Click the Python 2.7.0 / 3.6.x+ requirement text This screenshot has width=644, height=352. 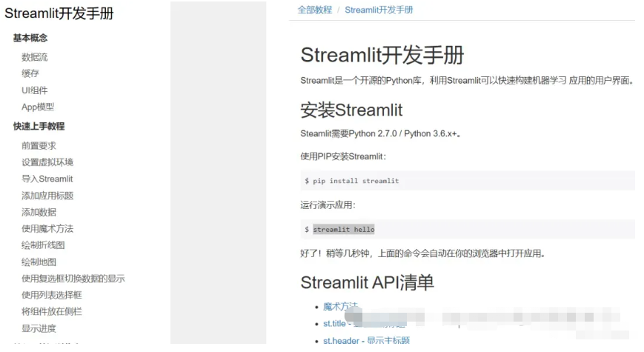click(x=380, y=133)
